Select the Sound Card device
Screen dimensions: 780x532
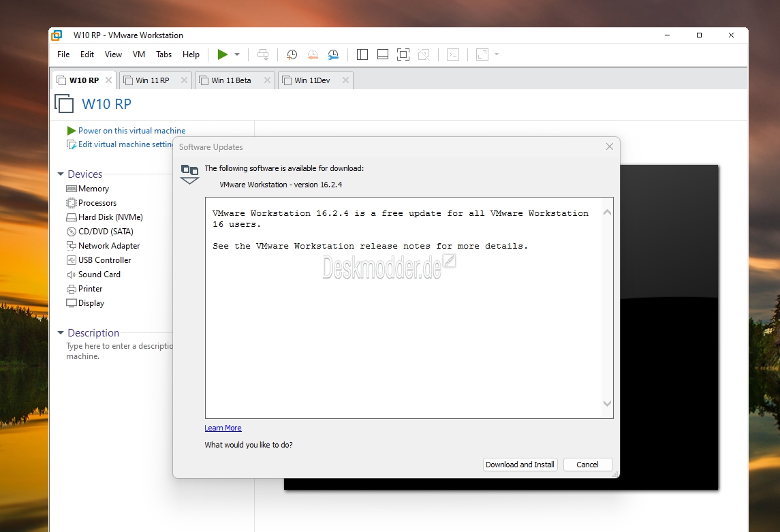93,275
